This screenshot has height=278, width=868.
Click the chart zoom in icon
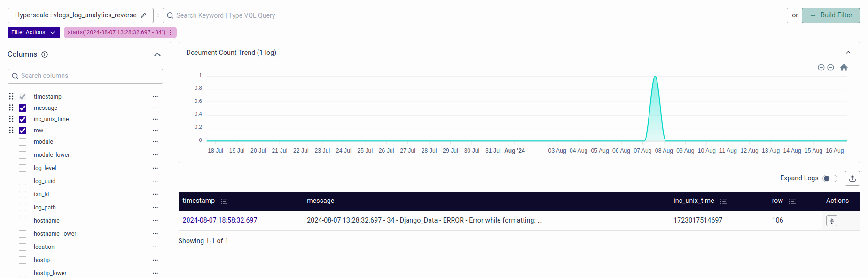(821, 68)
